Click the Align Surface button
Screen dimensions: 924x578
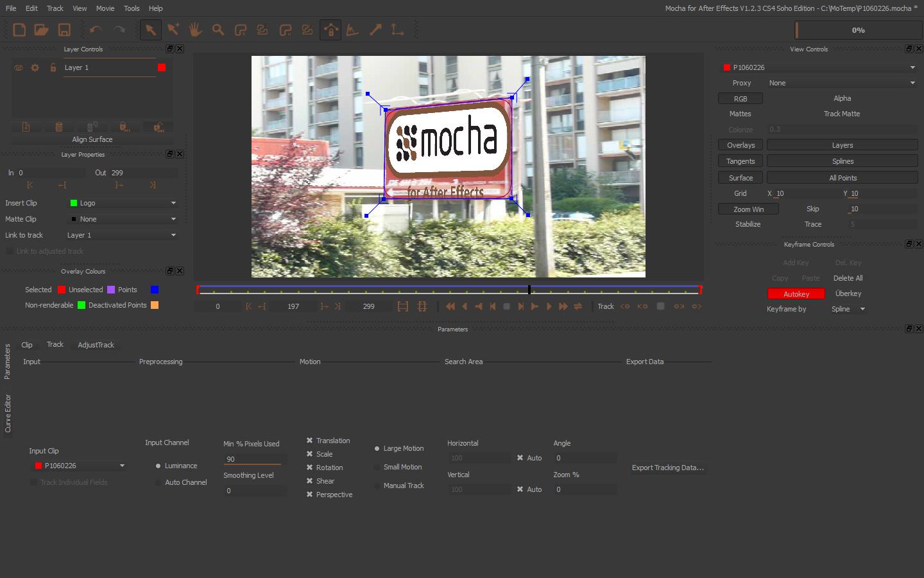point(92,139)
